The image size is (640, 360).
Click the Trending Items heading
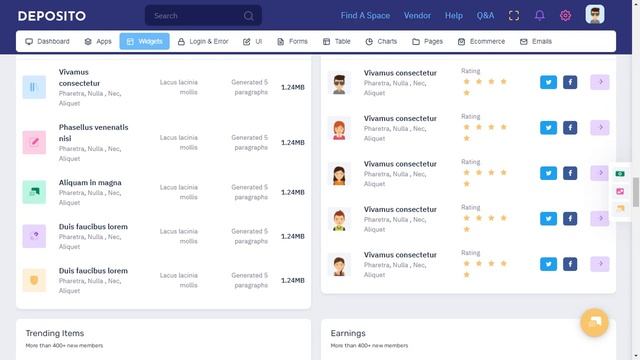[x=55, y=333]
